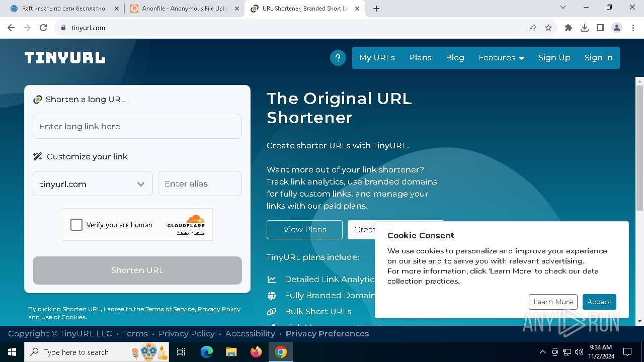Launch Microsoft Edge from taskbar
The width and height of the screenshot is (644, 362).
coord(206,352)
